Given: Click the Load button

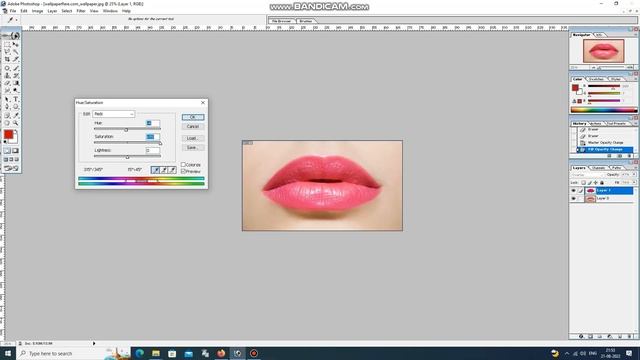Looking at the screenshot, I should [193, 138].
